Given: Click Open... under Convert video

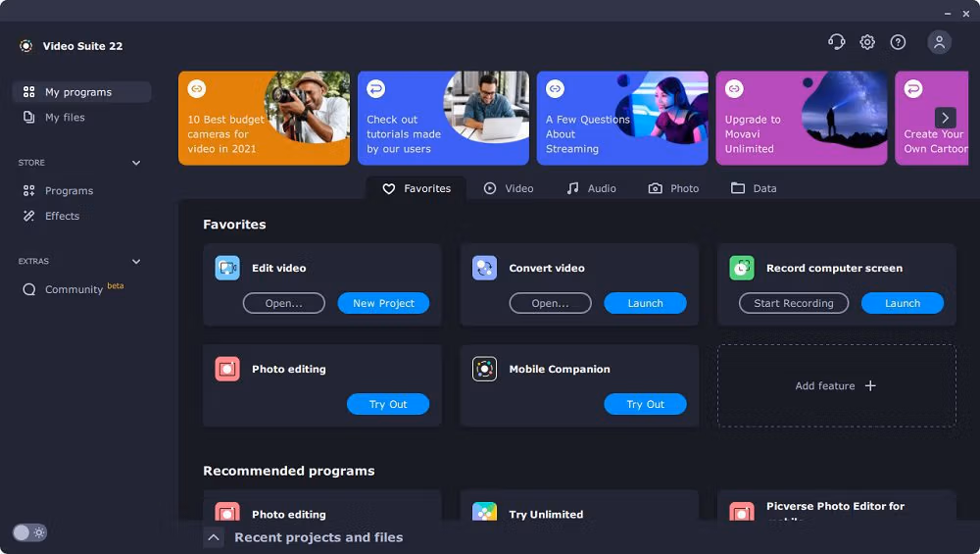Looking at the screenshot, I should 550,303.
